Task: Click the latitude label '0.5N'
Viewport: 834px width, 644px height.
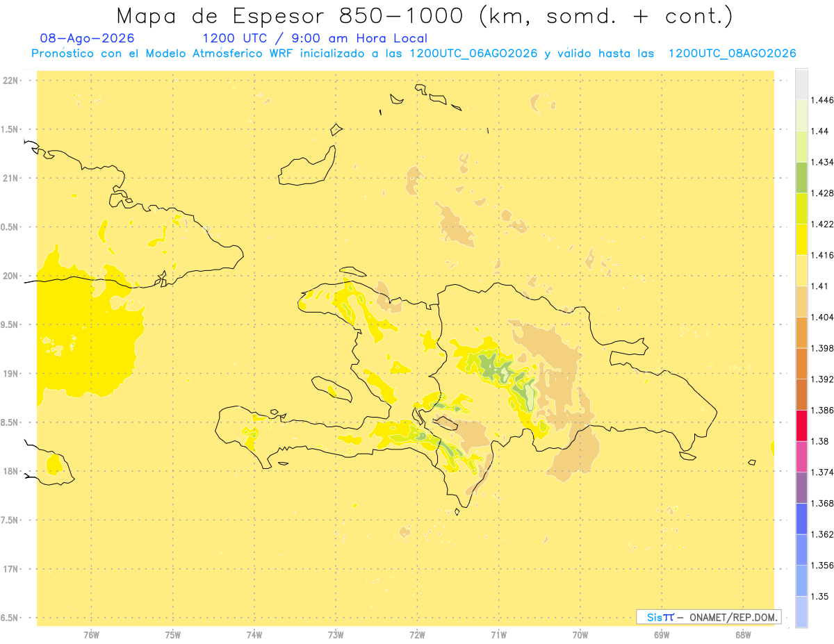Action: click(x=10, y=227)
